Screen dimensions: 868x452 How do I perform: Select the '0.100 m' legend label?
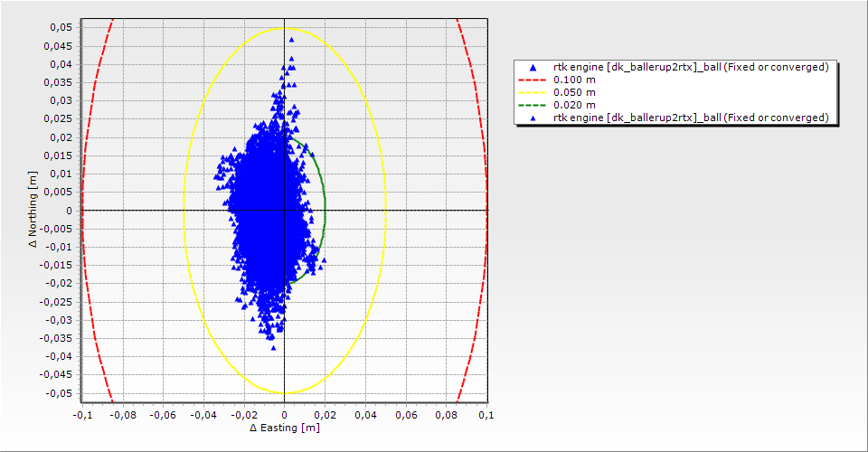(575, 80)
